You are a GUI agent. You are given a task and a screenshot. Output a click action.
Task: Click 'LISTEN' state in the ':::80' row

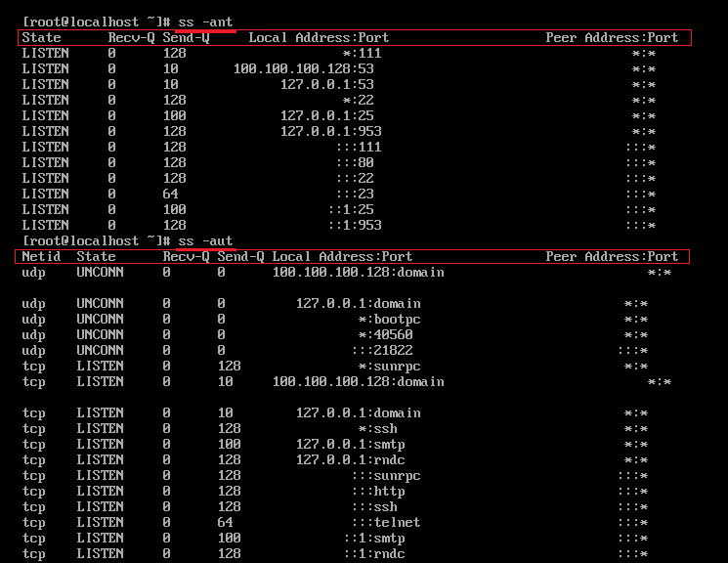pos(45,162)
